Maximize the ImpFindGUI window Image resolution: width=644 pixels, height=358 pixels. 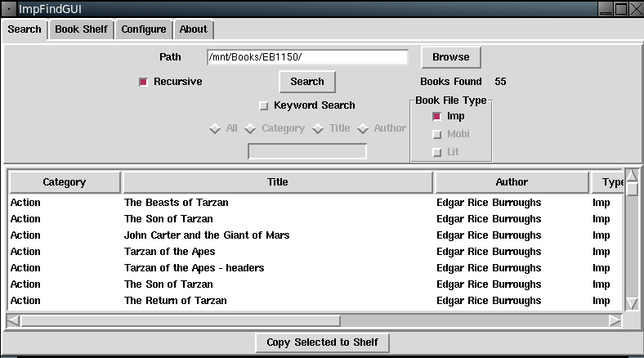[621, 9]
